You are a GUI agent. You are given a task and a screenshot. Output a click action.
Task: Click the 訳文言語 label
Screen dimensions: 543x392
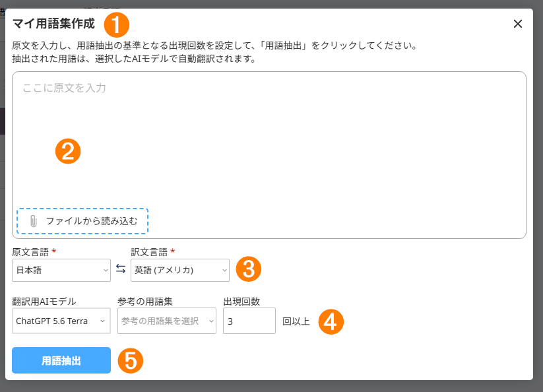click(x=149, y=252)
